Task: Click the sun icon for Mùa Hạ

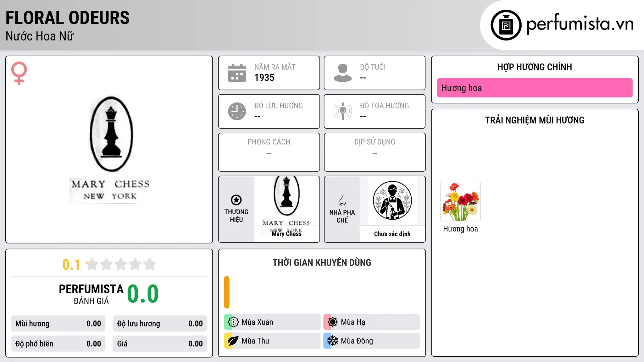Action: tap(332, 322)
